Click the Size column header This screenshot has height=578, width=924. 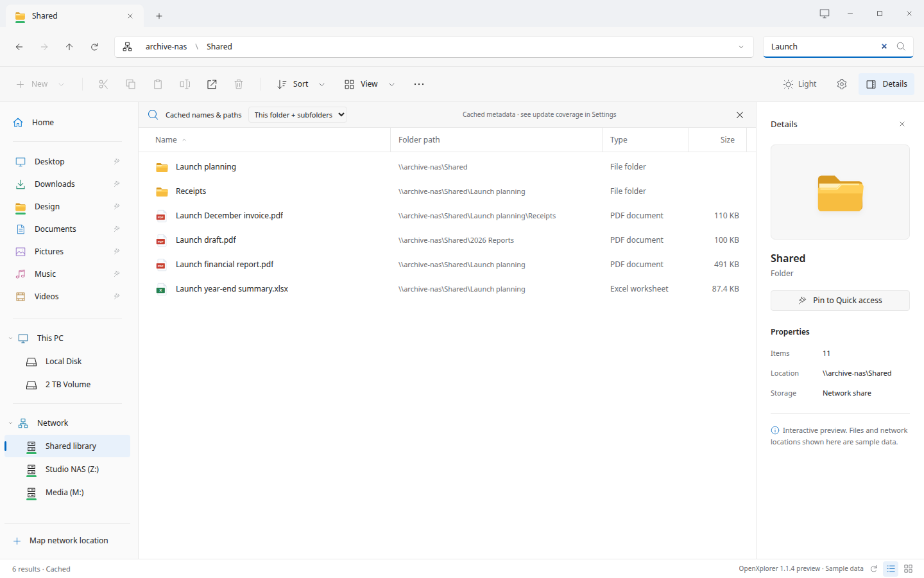(x=718, y=140)
